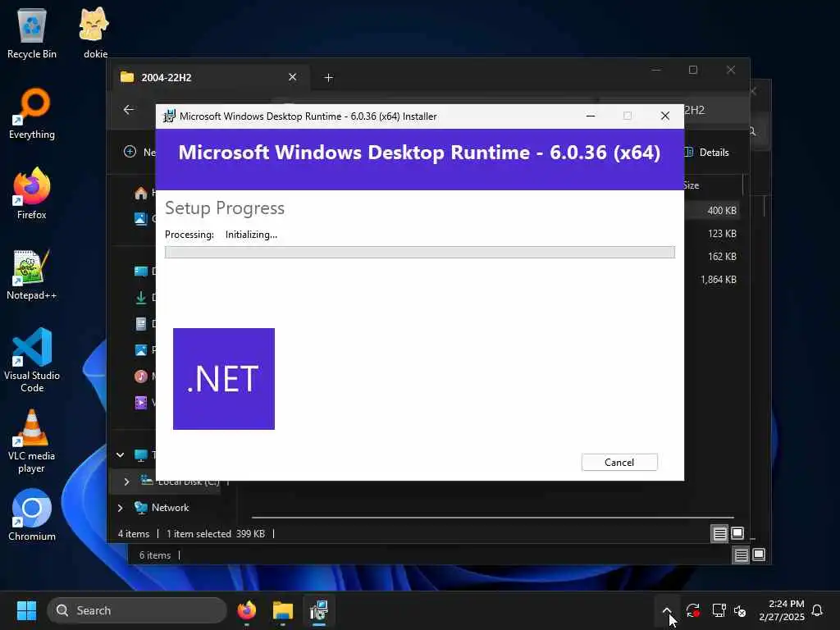Viewport: 840px width, 630px height.
Task: Close the 2004-22H2 tab
Action: [293, 77]
